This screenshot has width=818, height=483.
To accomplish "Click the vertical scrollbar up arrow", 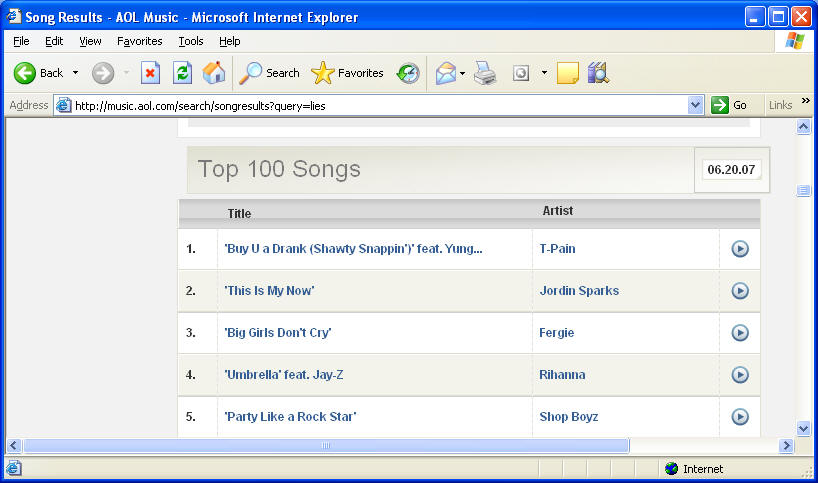I will [803, 126].
